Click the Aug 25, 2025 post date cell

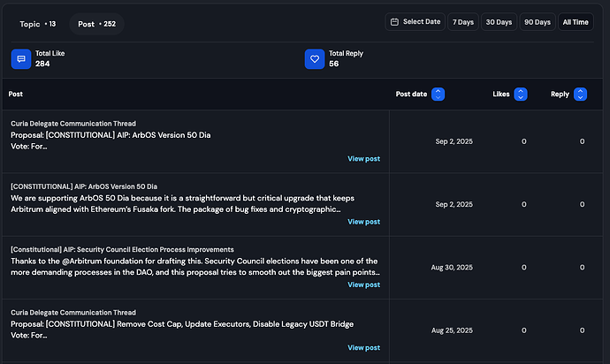[x=454, y=330]
